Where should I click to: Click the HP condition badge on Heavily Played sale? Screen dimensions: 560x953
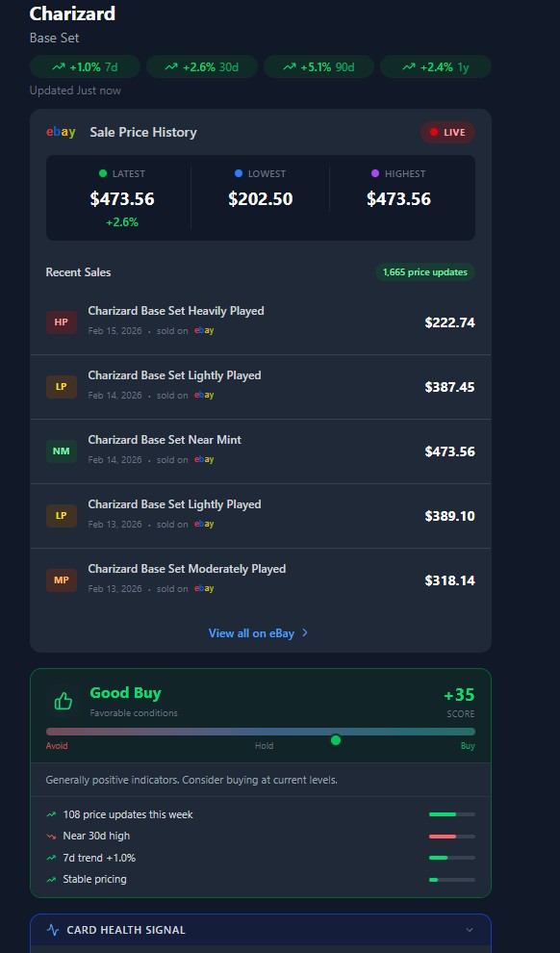(61, 322)
